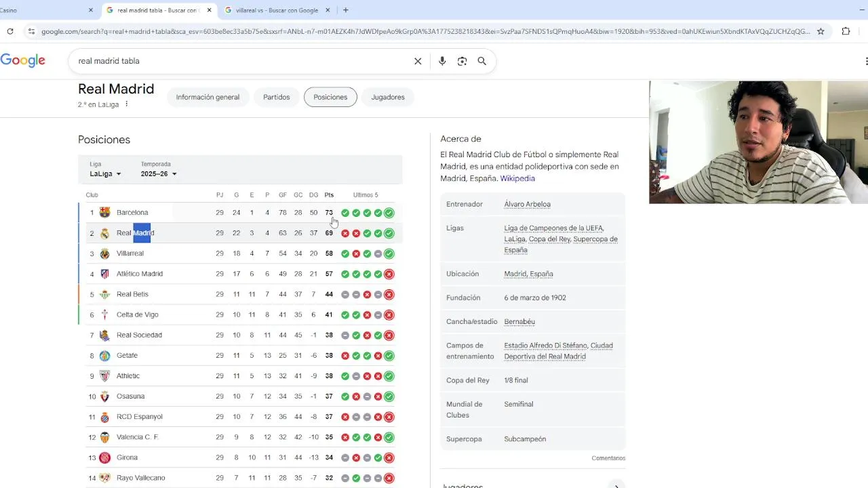Open the Wikipedia link
This screenshot has height=488, width=868.
point(517,178)
